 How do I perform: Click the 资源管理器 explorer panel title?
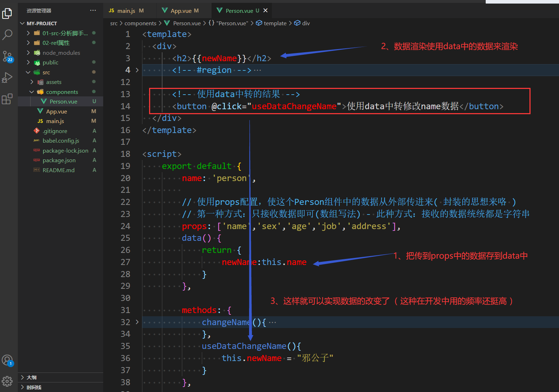[39, 11]
